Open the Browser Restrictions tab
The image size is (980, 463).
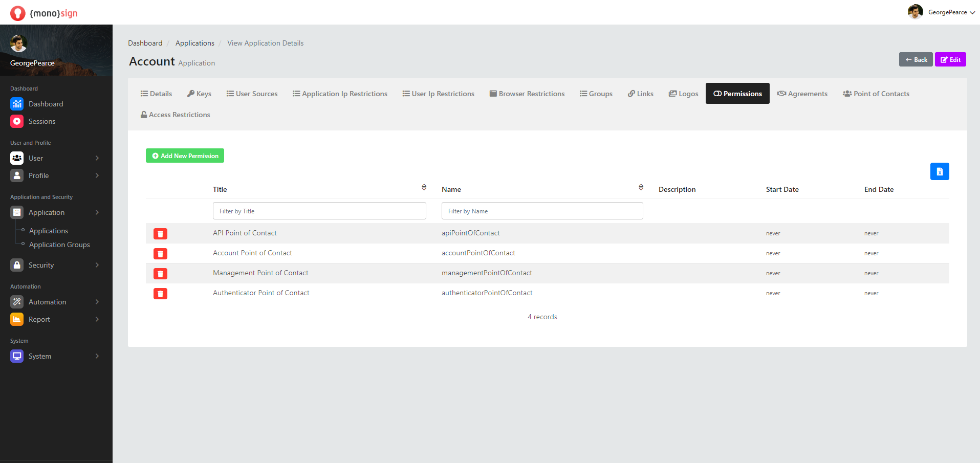tap(527, 94)
